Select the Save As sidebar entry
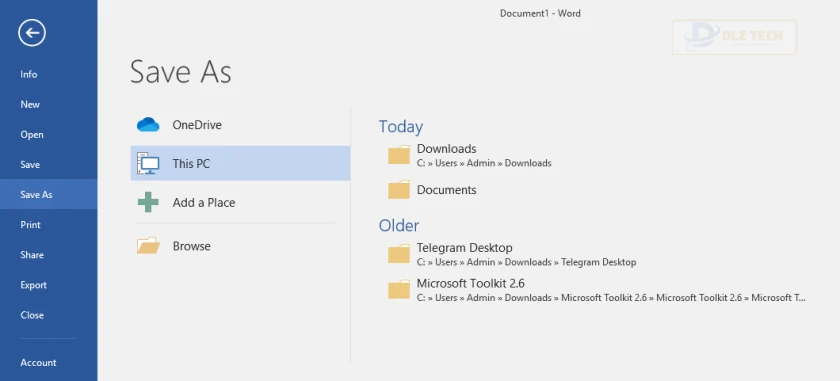Screen dimensions: 840x381 49,195
